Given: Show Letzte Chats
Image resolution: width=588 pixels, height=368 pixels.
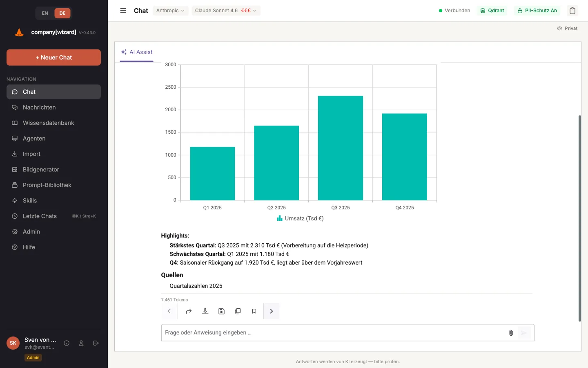Looking at the screenshot, I should pos(53,216).
